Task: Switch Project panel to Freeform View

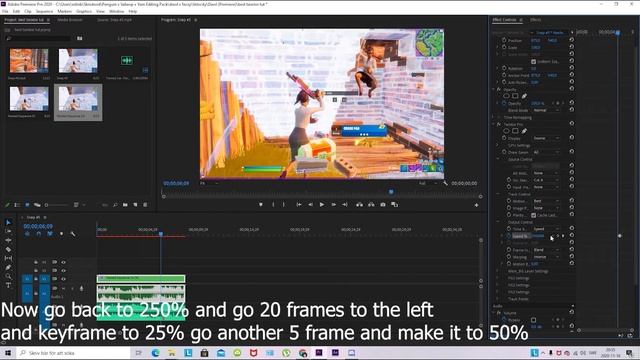Action: [37, 205]
